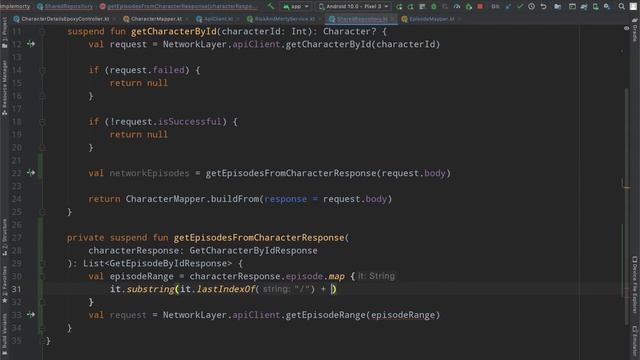This screenshot has width=640, height=360.
Task: Click the unused variable request on line 33
Action: pos(128,315)
